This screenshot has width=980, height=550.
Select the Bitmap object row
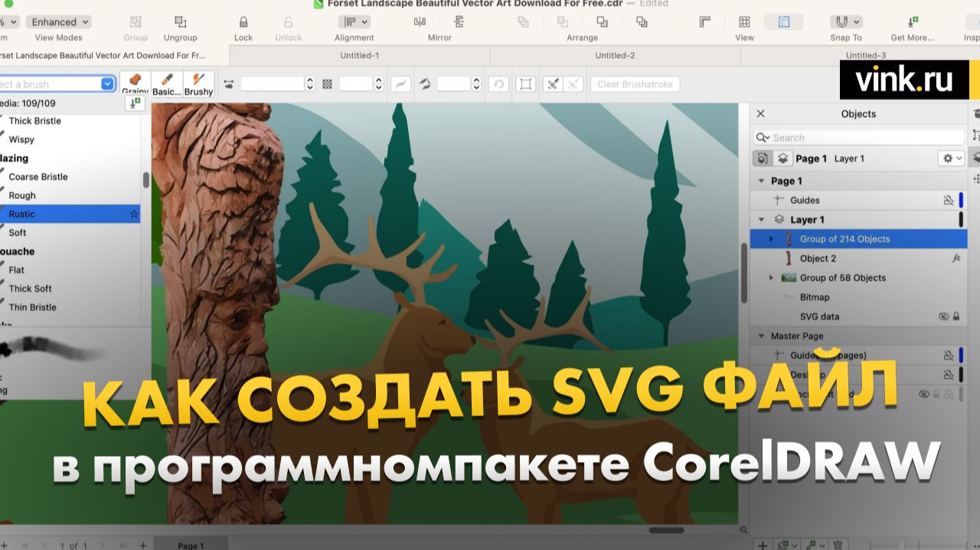(859, 297)
